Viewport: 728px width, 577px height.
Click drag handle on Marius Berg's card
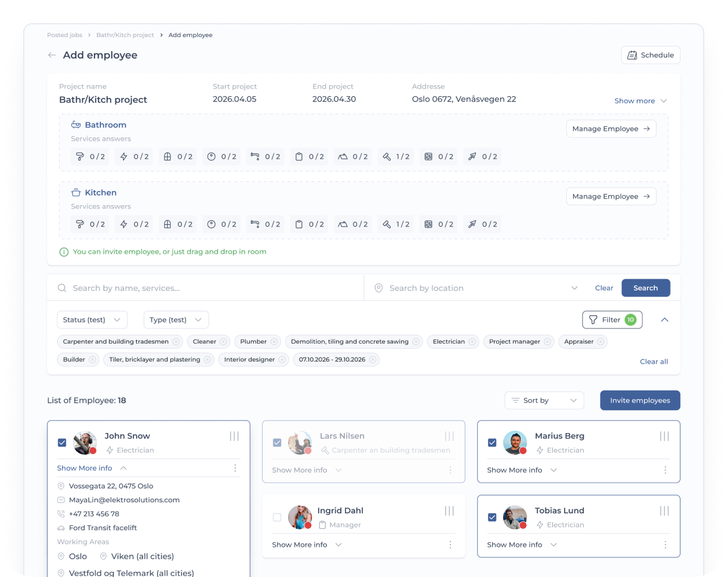(664, 436)
